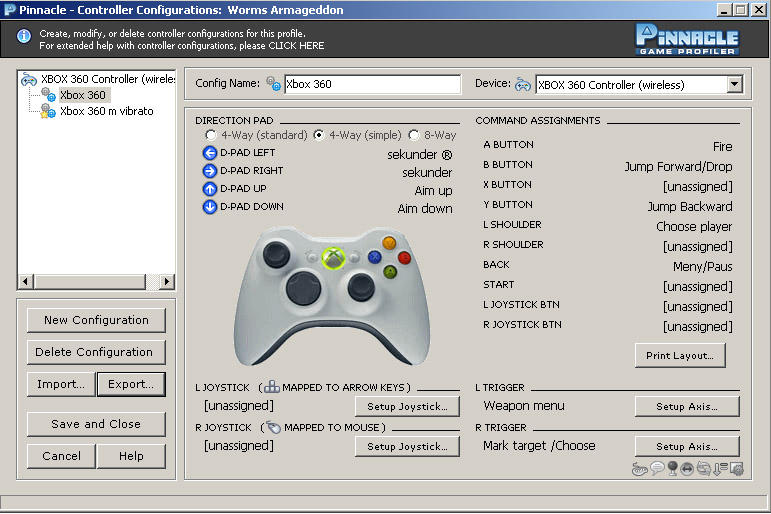Open Help

pos(131,456)
